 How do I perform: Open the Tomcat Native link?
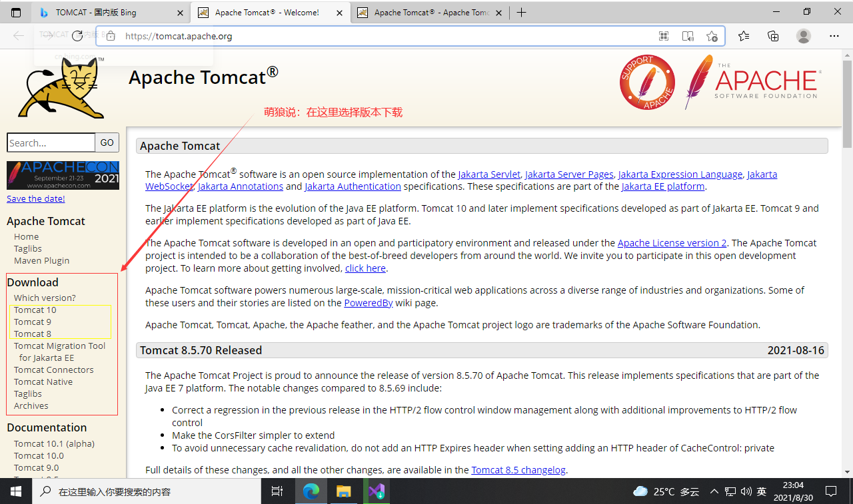pos(43,381)
